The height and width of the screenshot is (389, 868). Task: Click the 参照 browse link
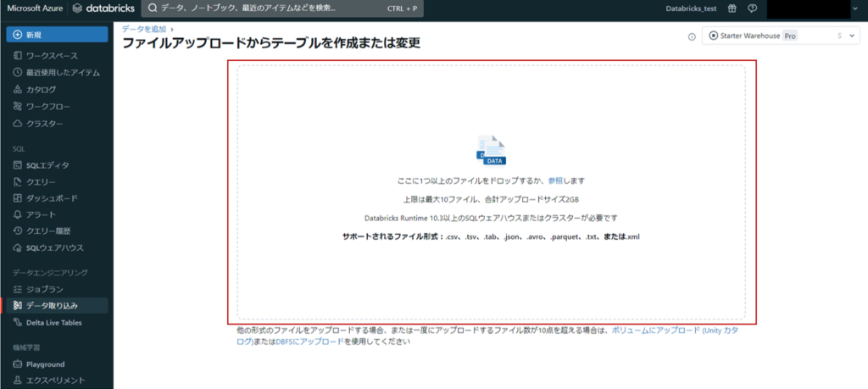click(x=555, y=181)
